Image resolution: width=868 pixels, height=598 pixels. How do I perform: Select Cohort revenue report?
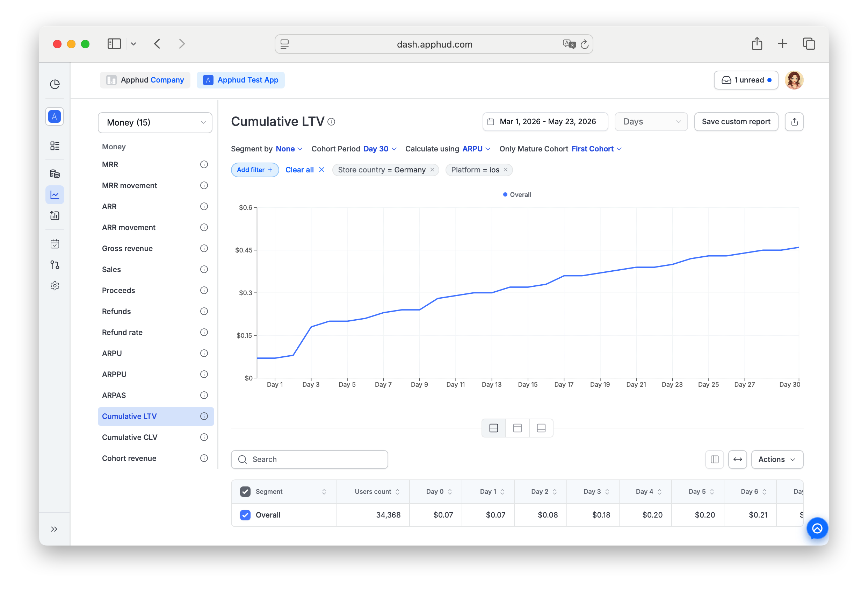(129, 458)
